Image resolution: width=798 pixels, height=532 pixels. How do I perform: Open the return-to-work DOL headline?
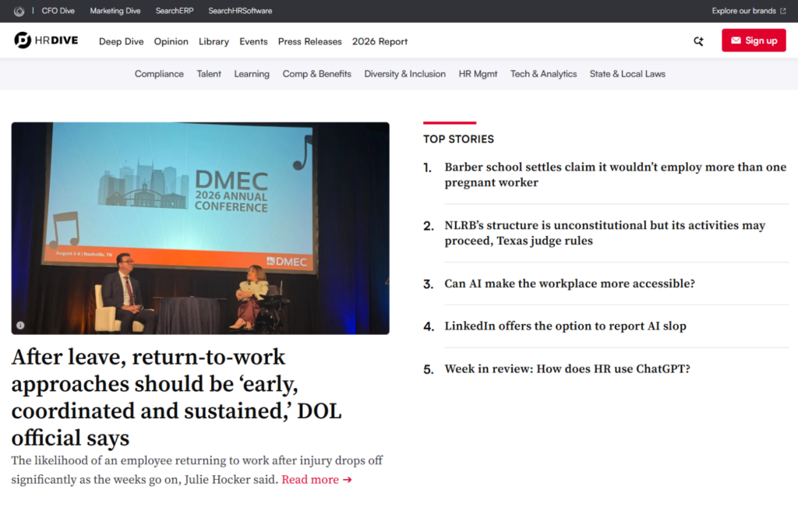[x=176, y=397]
